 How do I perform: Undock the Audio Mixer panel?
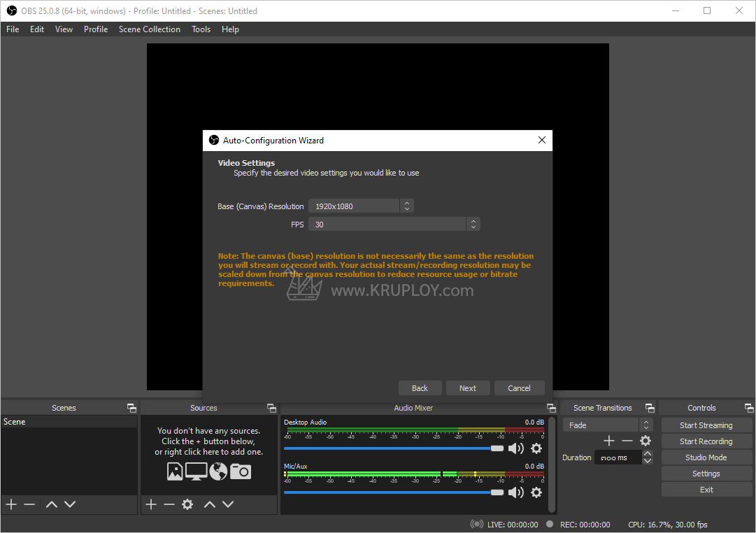point(551,408)
